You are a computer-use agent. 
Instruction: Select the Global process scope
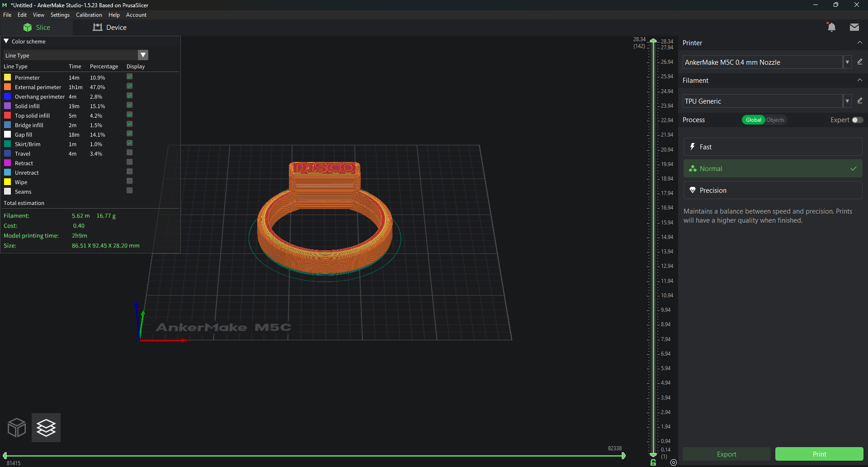(753, 120)
